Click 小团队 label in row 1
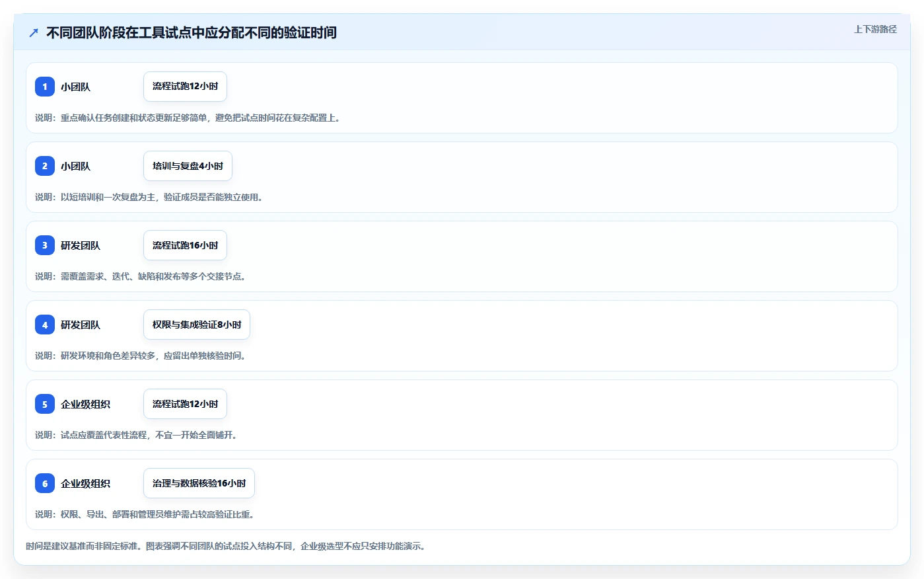 tap(75, 87)
